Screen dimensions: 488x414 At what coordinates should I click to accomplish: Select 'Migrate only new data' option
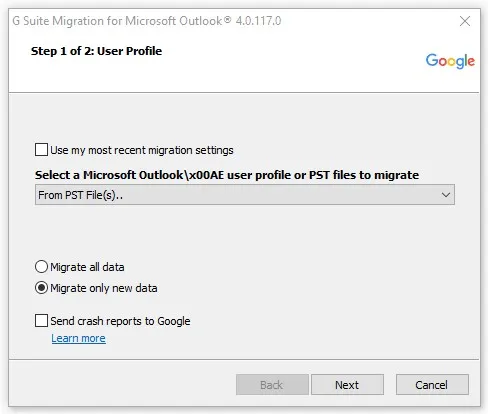[x=41, y=288]
